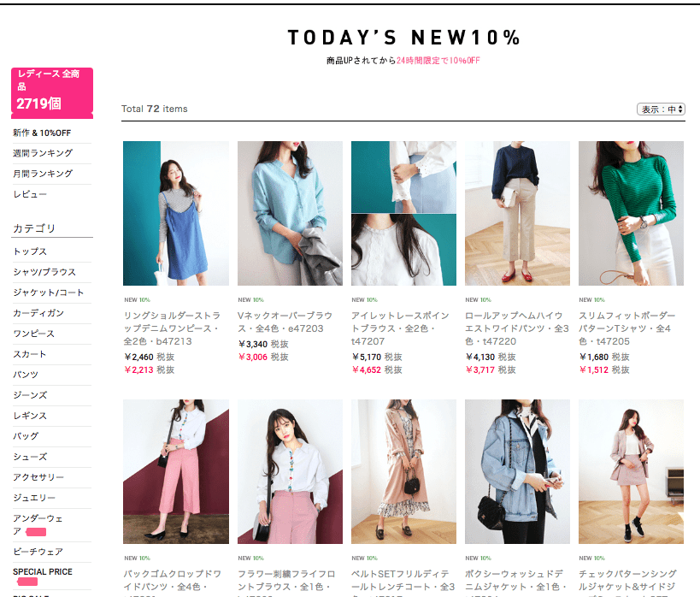Viewport: 700px width, 597px height.
Task: Click the アイレットレースポイントブラウス product title
Action: pyautogui.click(x=400, y=328)
